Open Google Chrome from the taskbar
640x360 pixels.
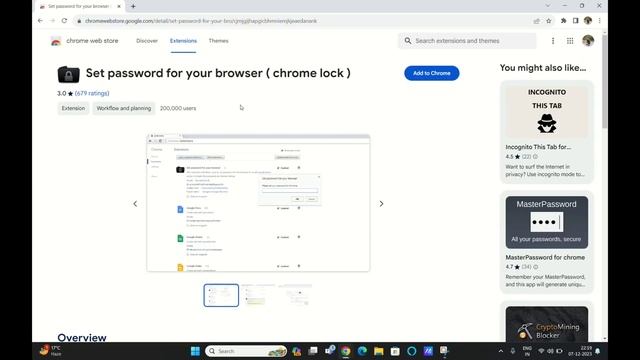(346, 351)
